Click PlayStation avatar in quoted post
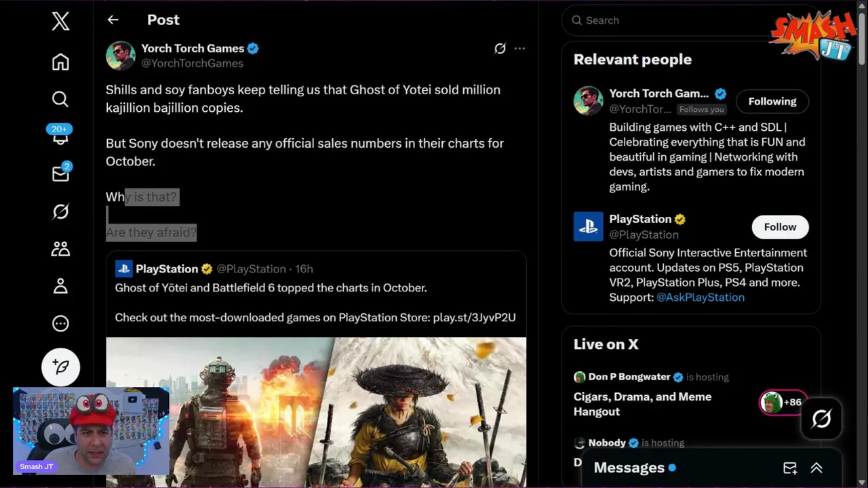This screenshot has height=488, width=868. 123,268
